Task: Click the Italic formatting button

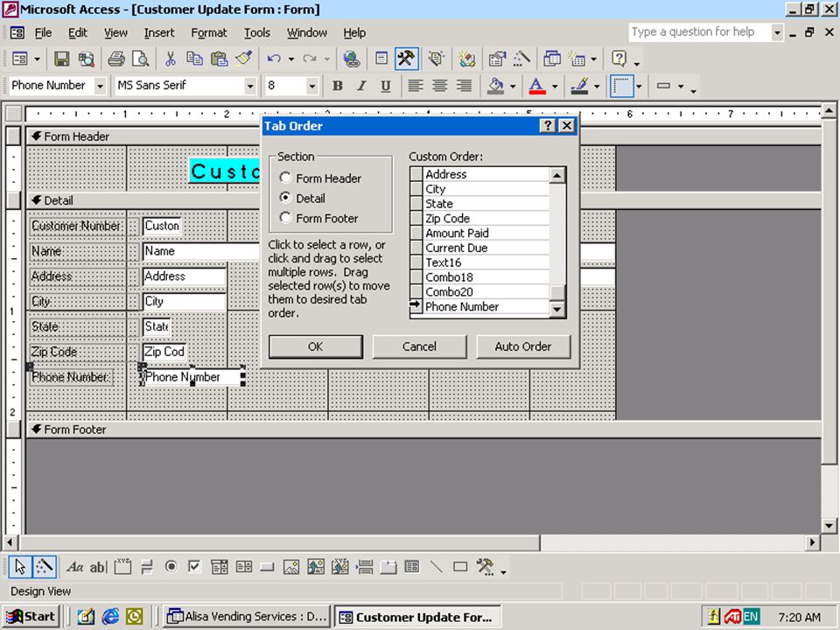Action: click(361, 86)
